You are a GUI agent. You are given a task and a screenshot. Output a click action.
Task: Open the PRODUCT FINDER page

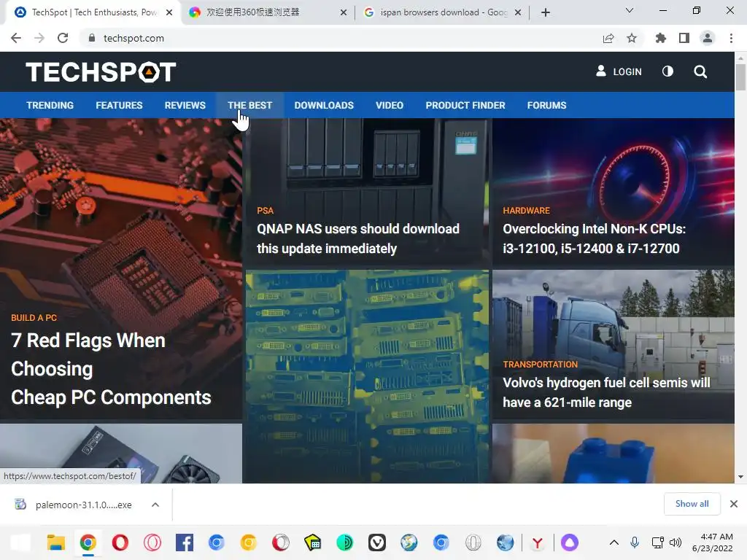coord(465,105)
